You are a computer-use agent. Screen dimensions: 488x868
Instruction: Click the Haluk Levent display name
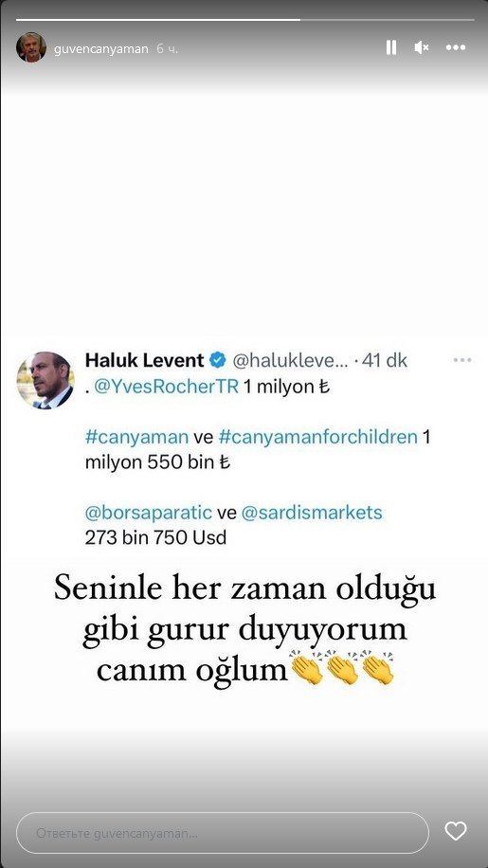[144, 360]
